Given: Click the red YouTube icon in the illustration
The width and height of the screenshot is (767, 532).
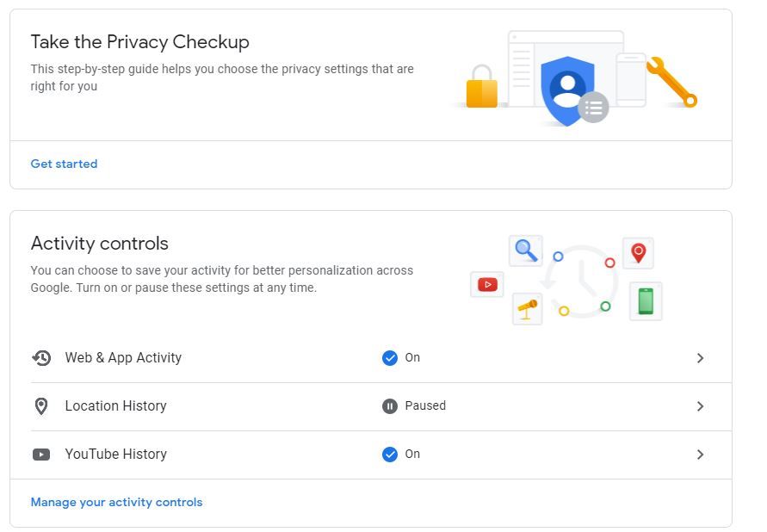Looking at the screenshot, I should 486,284.
